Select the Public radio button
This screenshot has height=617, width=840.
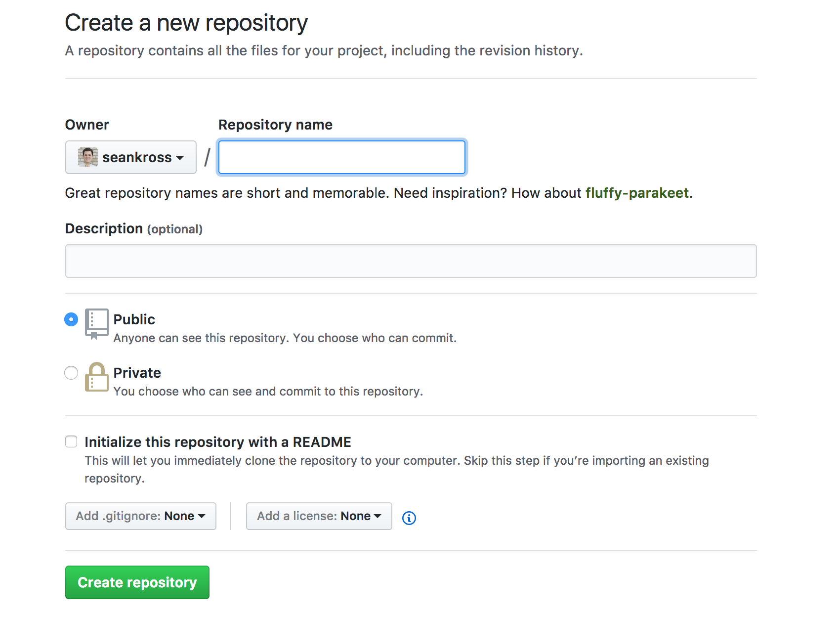(x=71, y=319)
